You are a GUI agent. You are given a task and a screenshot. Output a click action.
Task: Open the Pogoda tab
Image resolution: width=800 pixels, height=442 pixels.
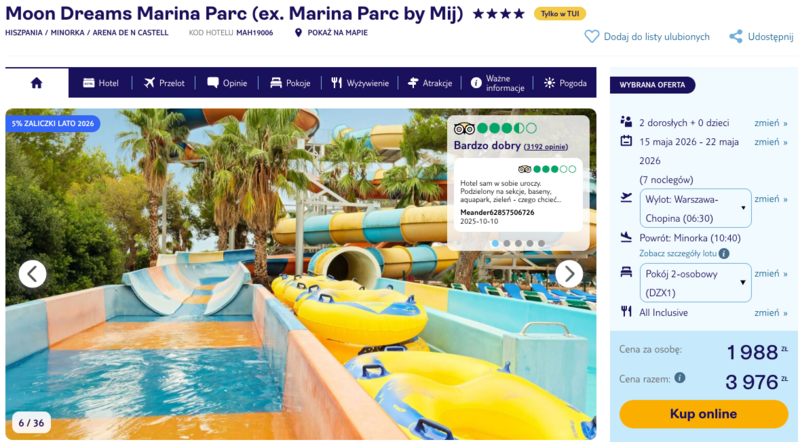(x=565, y=83)
